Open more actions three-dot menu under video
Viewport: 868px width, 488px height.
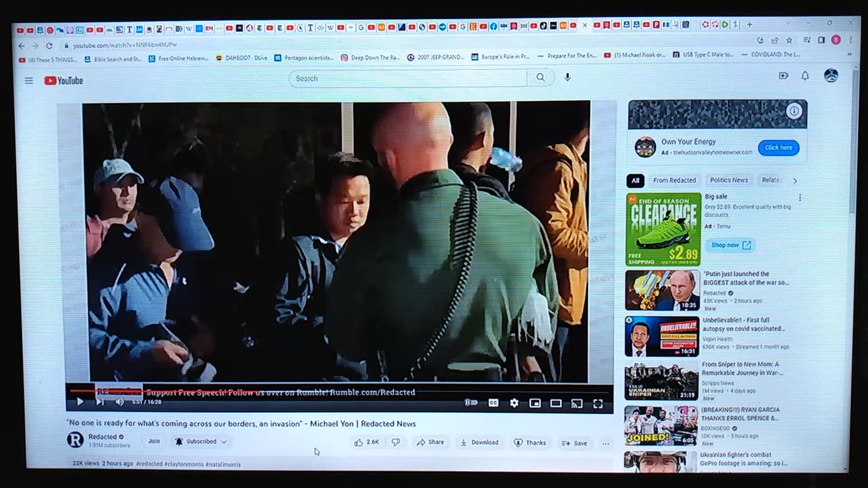606,444
